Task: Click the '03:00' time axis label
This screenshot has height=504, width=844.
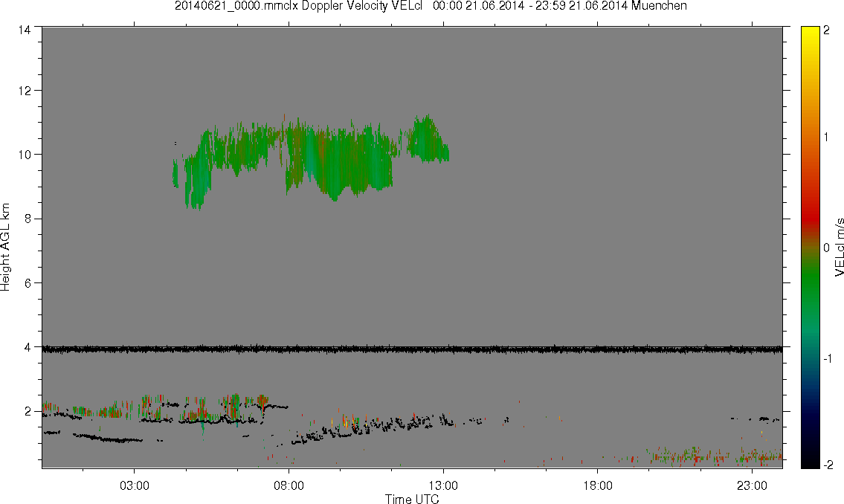Action: pyautogui.click(x=134, y=485)
